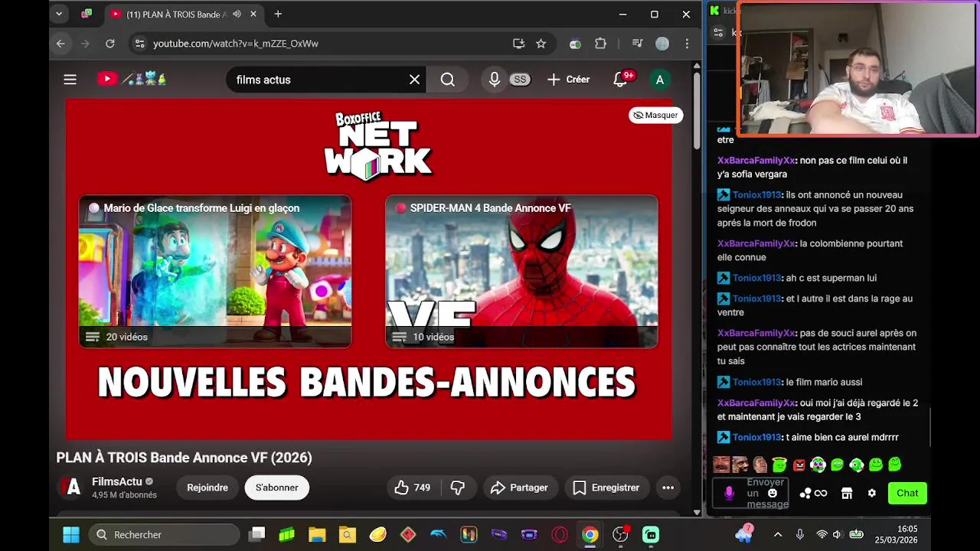This screenshot has height=551, width=980.
Task: Open Kick channel points icon
Action: [x=813, y=494]
